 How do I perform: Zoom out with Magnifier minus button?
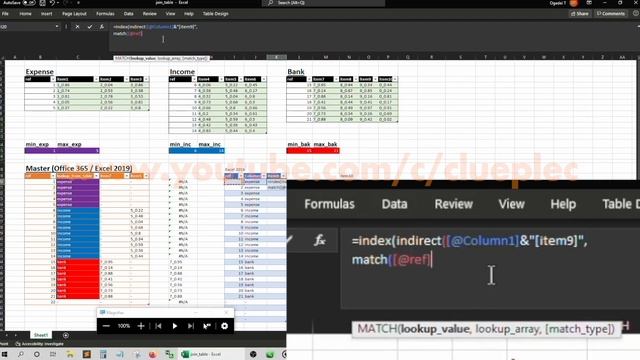coord(106,326)
